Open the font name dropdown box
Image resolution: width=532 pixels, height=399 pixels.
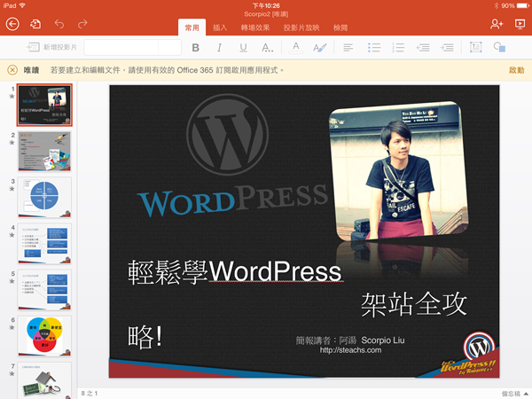tap(121, 47)
